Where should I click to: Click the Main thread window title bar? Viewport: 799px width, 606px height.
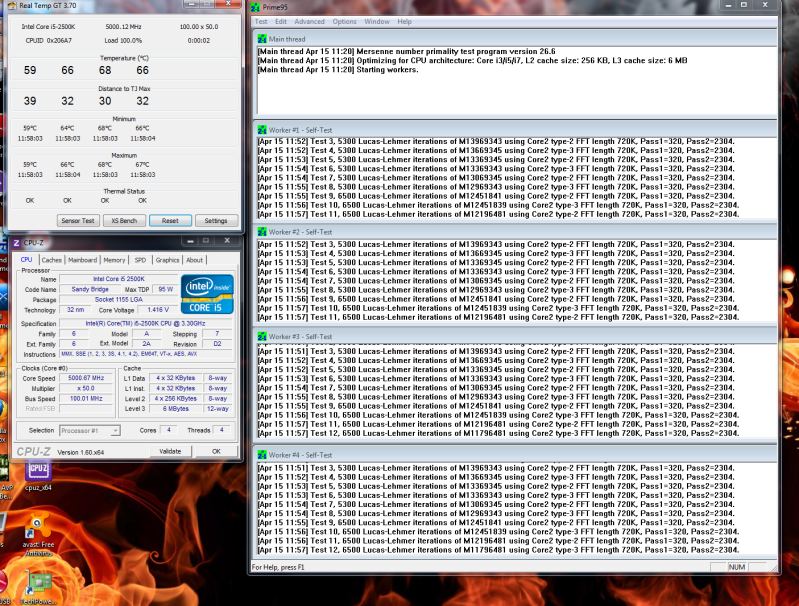[x=515, y=39]
